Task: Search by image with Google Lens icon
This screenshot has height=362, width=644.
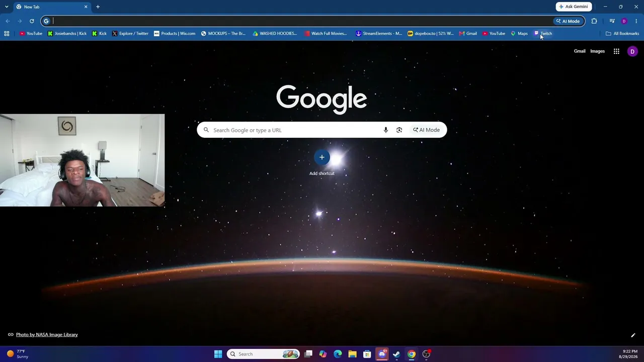Action: coord(399,130)
